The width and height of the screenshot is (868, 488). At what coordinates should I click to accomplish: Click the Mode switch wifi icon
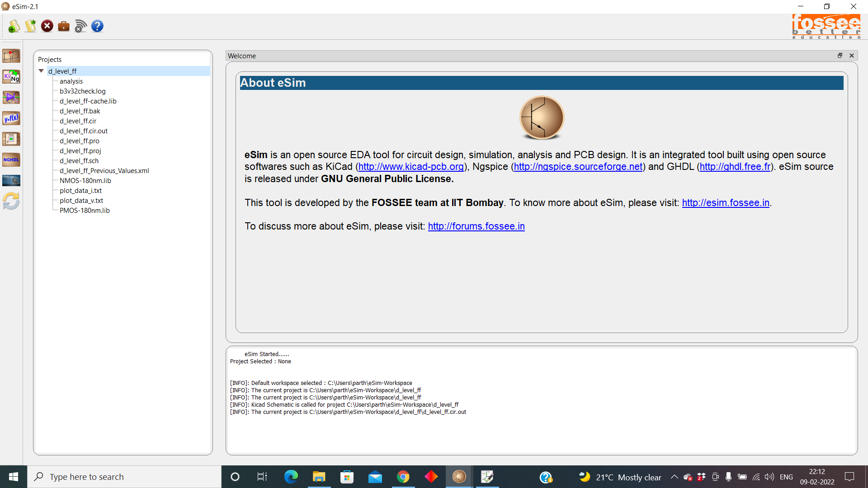pyautogui.click(x=80, y=26)
